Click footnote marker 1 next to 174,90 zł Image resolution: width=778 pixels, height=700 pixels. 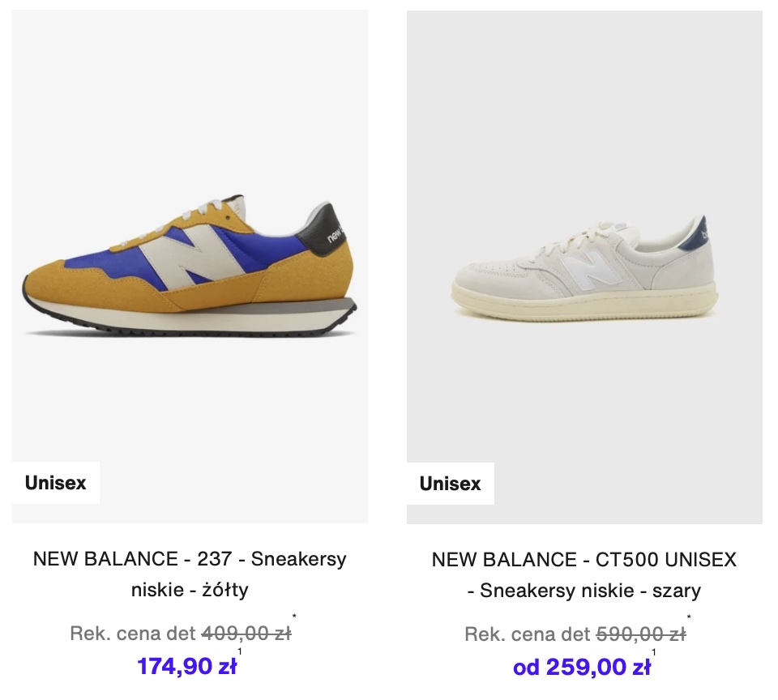click(240, 651)
